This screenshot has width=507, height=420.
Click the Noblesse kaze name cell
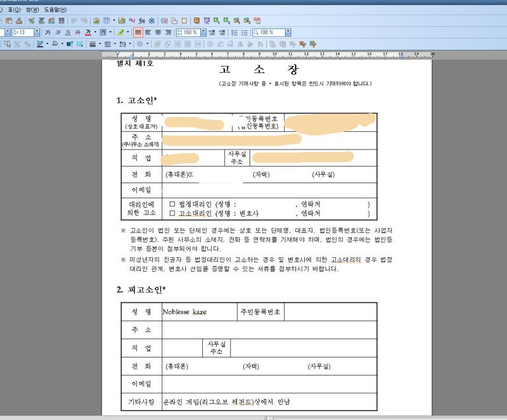200,312
